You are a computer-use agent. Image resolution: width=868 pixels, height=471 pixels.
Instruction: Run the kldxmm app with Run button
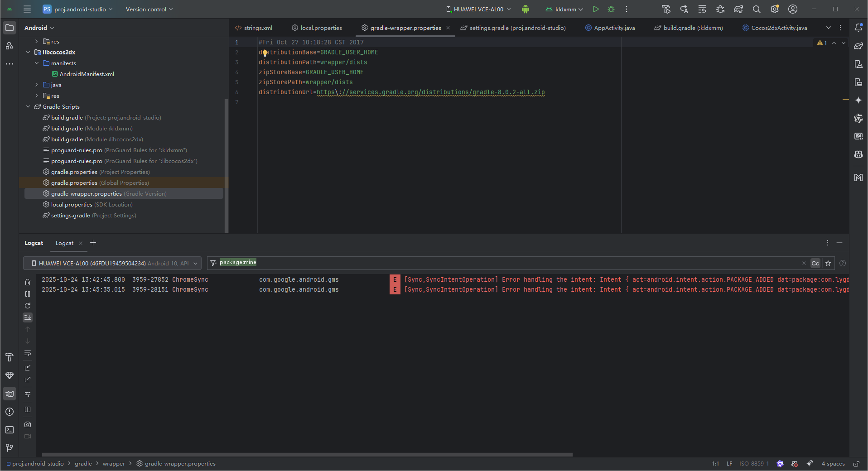tap(596, 9)
